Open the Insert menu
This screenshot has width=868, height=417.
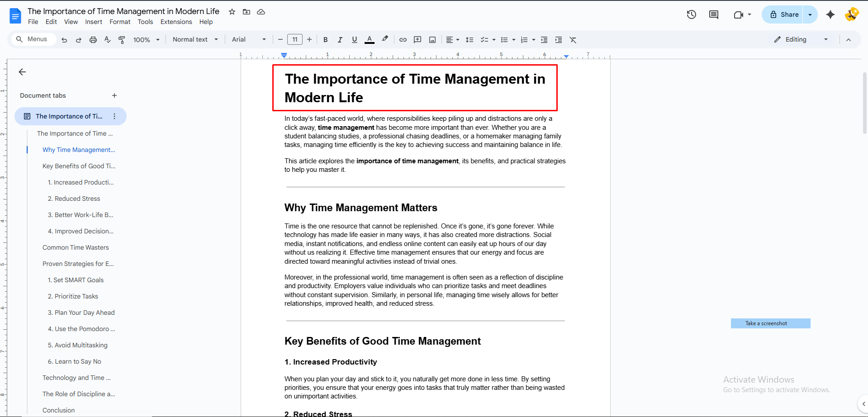pos(94,22)
